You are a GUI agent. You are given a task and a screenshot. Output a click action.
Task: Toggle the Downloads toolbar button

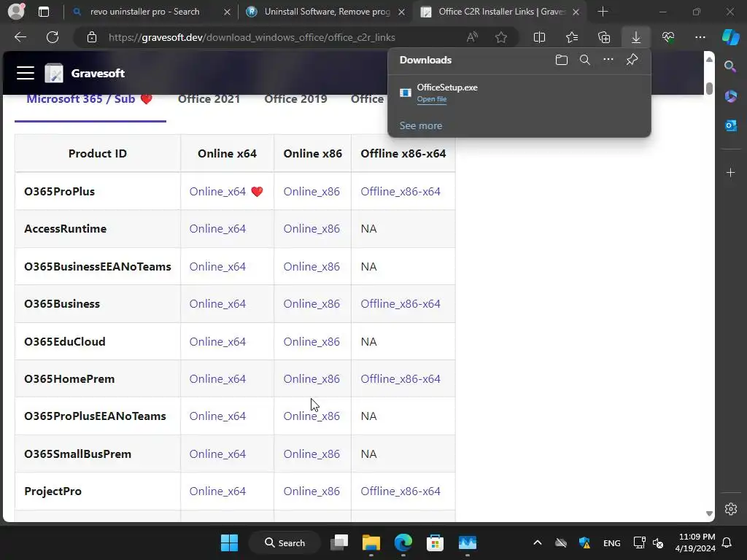pyautogui.click(x=636, y=37)
